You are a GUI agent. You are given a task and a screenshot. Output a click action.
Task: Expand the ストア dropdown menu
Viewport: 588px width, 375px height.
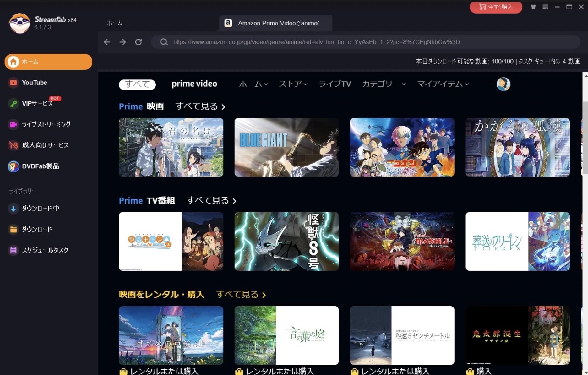pyautogui.click(x=293, y=84)
